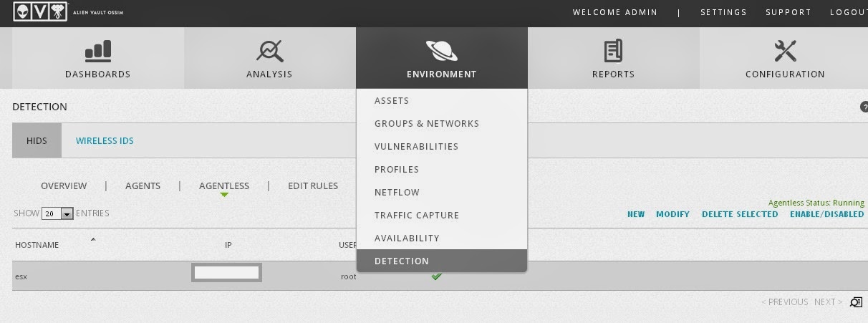868x323 pixels.
Task: Click the New agentless entry link
Action: (636, 214)
